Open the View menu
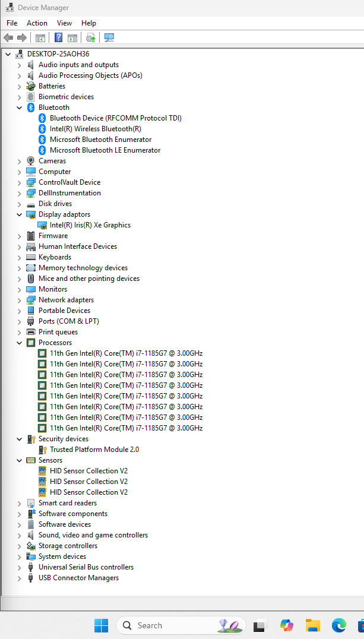The height and width of the screenshot is (639, 364). 64,23
